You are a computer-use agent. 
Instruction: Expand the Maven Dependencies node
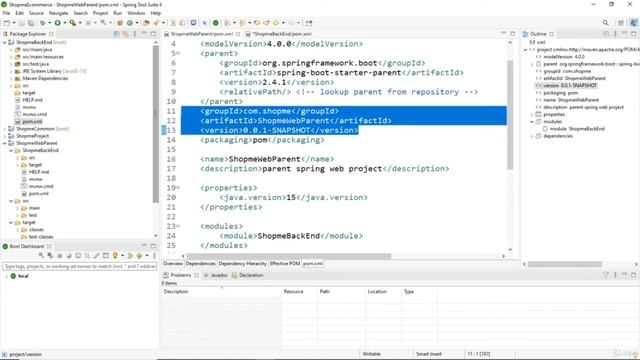[x=11, y=78]
